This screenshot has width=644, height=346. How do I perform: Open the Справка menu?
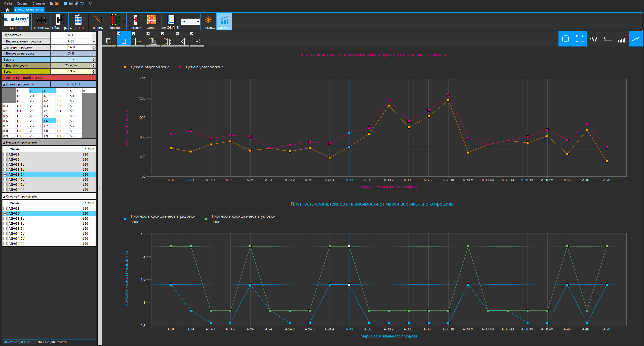[38, 3]
